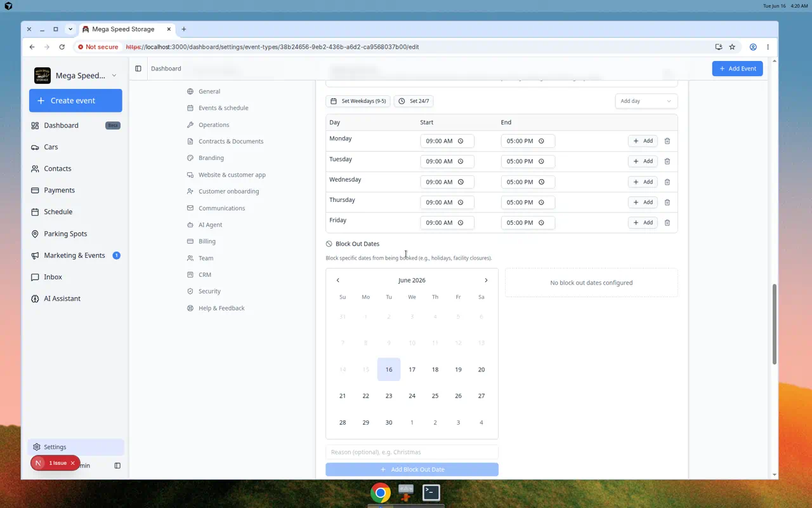Select June 25 in calendar
This screenshot has width=812, height=508.
pyautogui.click(x=435, y=396)
